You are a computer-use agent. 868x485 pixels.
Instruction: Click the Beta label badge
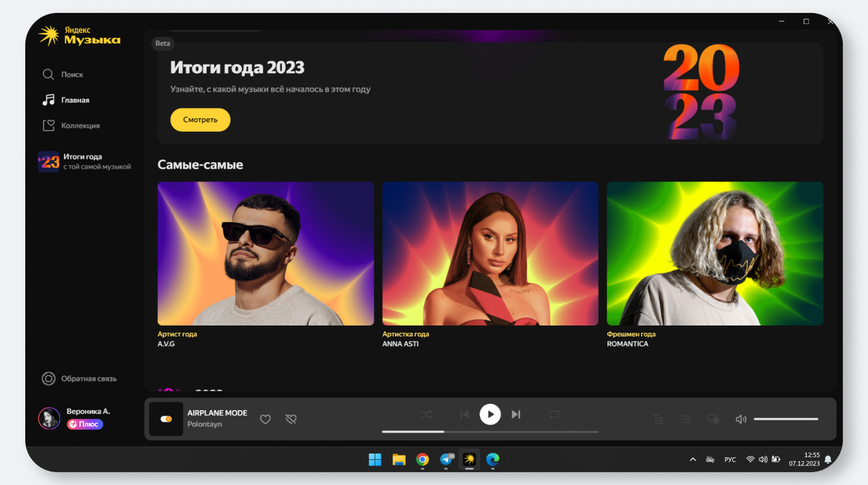pyautogui.click(x=162, y=43)
